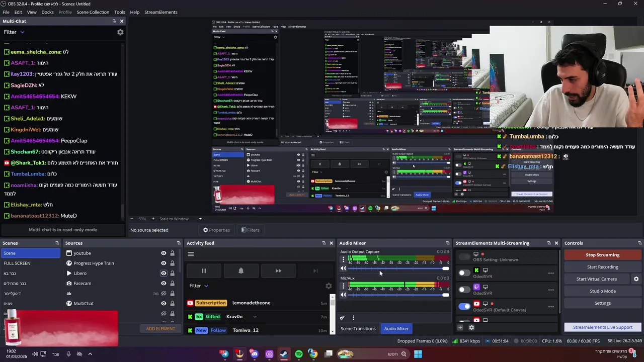Show hidden system tray icons chevron

point(90,354)
